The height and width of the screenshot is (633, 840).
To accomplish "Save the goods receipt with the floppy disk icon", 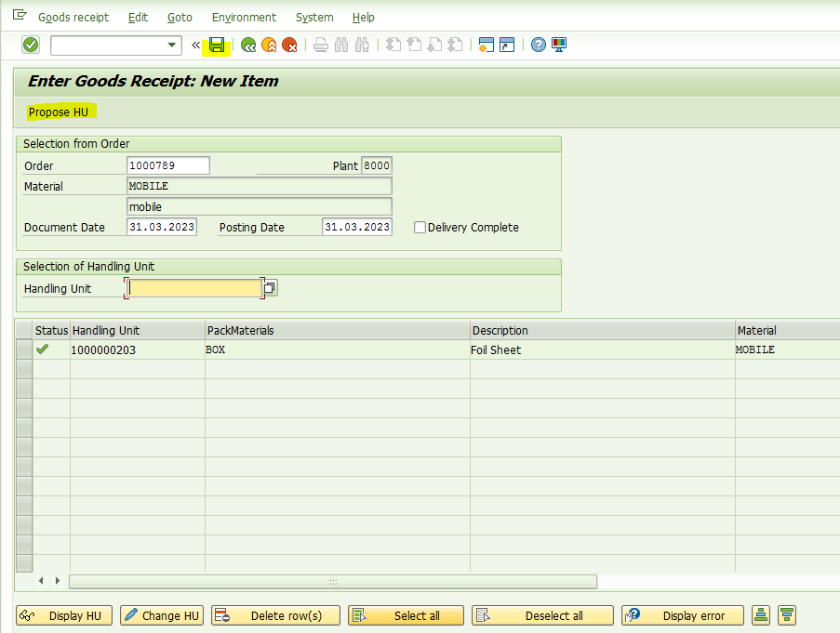I will pos(217,45).
